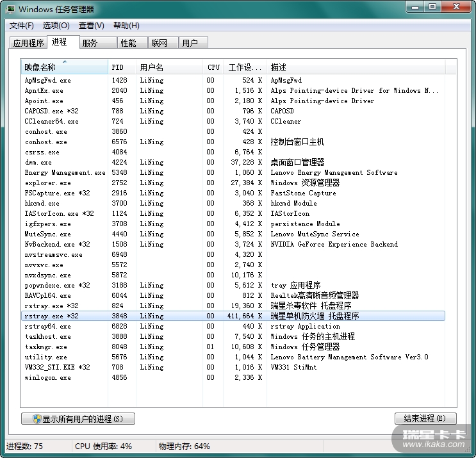Screen dimensions: 476x458
Task: Select the NvBackend.exe *32 process
Action: point(233,244)
